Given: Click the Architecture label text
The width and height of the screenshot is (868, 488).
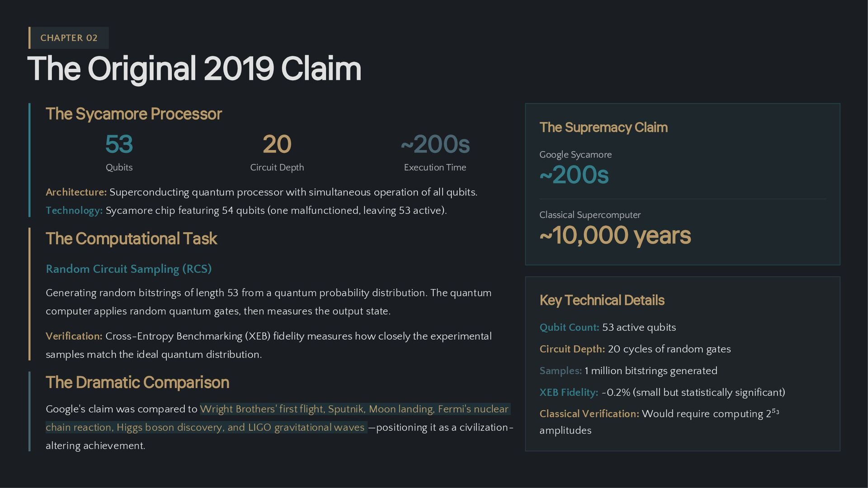Looking at the screenshot, I should pyautogui.click(x=76, y=192).
